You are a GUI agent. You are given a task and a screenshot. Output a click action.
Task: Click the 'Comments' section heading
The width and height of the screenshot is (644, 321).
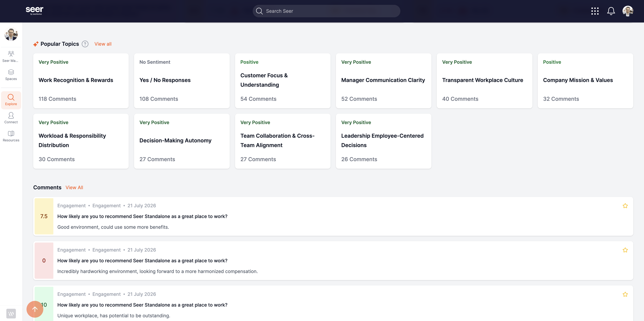47,187
